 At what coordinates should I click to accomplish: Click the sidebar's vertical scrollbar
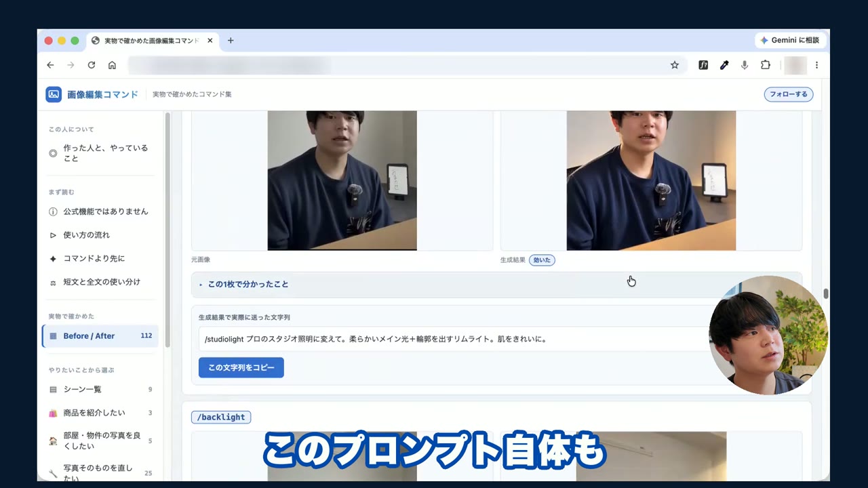tap(167, 230)
